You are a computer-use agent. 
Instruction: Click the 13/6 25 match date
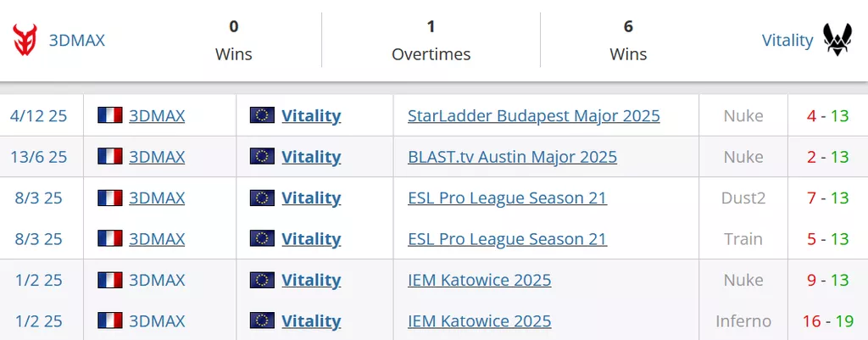tap(38, 157)
